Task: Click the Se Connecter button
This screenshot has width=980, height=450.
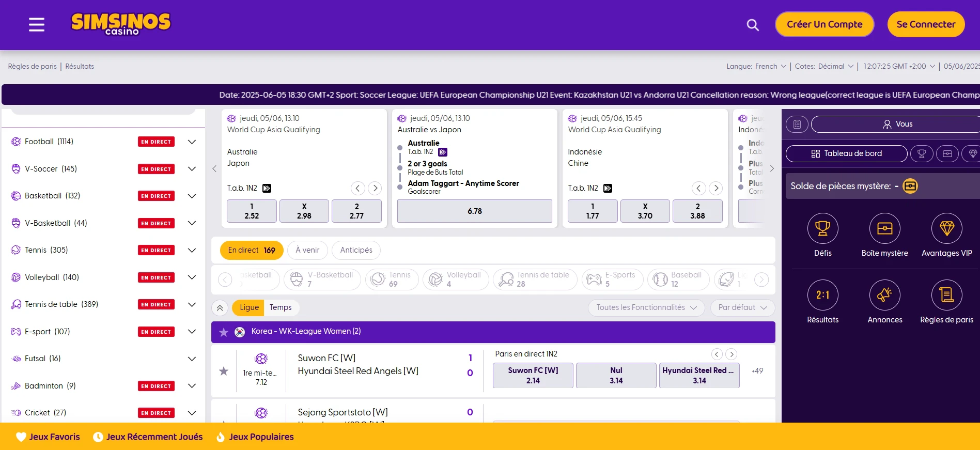Action: click(926, 24)
